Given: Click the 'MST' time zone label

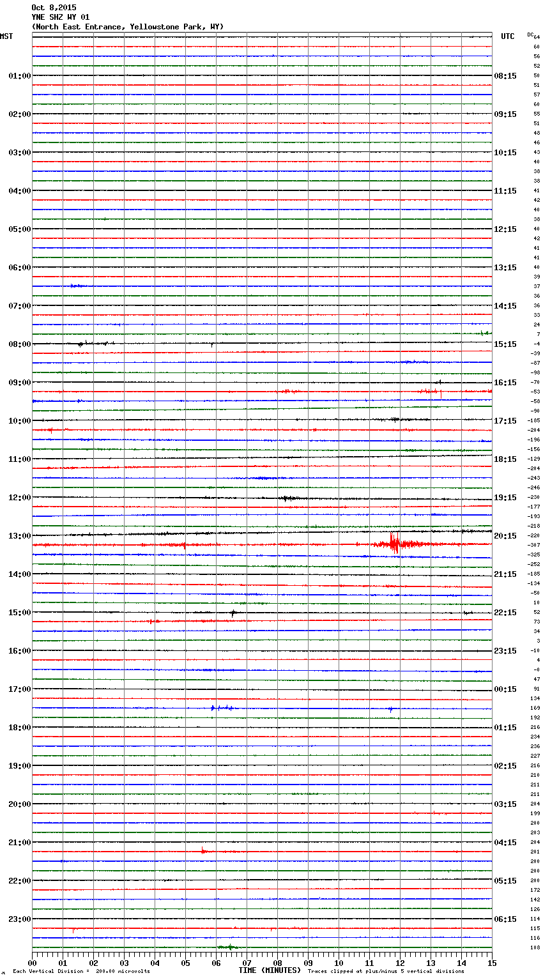Looking at the screenshot, I should 6,36.
